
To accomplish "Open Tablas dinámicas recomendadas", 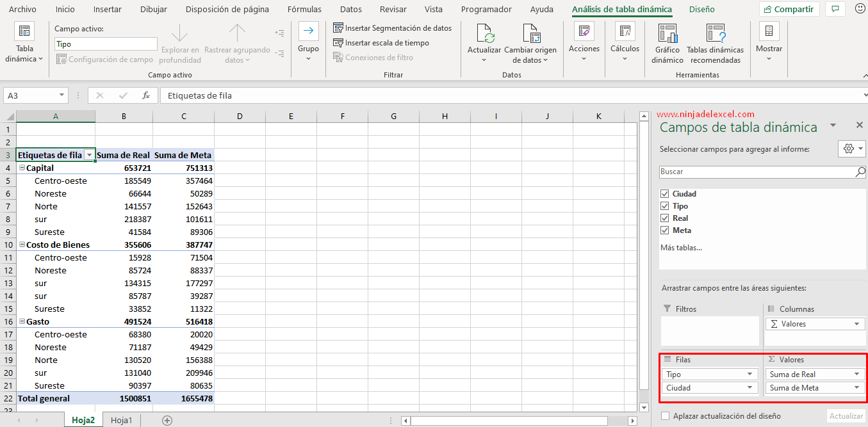I will coord(715,33).
